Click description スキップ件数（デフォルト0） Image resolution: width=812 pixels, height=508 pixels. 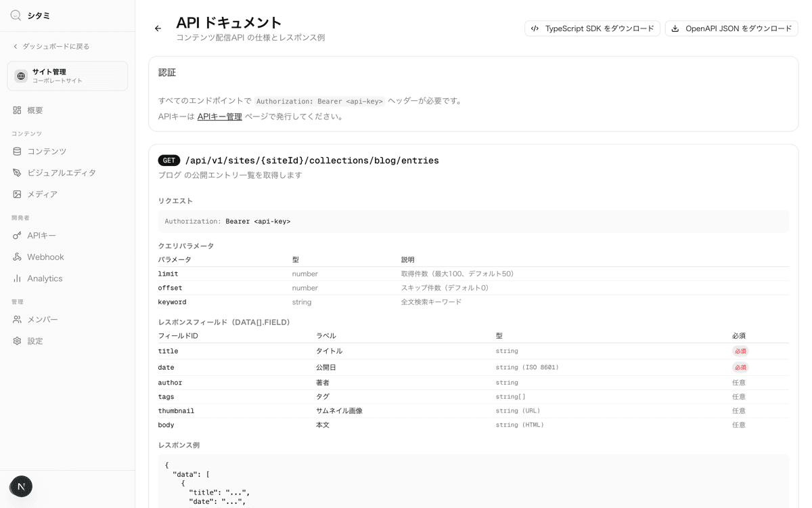(x=447, y=288)
